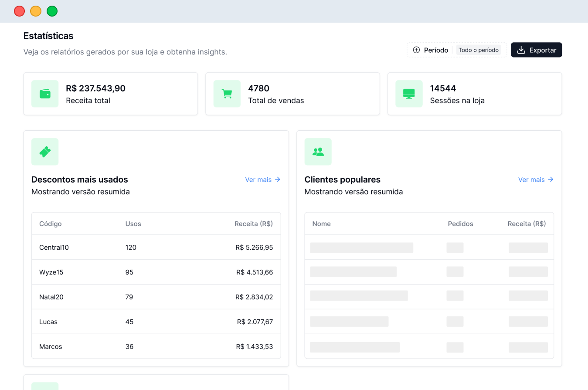Click the 36 uses value

pos(129,347)
